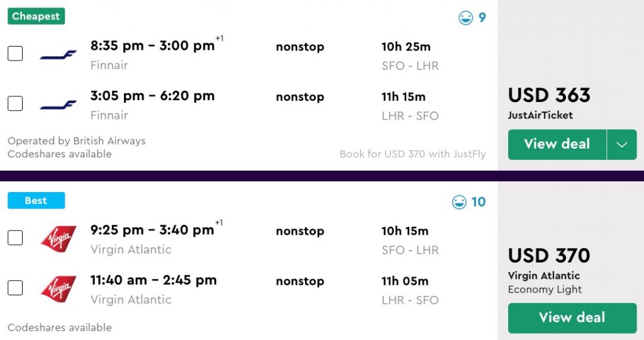This screenshot has width=644, height=340.
Task: Click View deal for the USD 370 Virgin Atlantic fare
Action: (x=572, y=318)
